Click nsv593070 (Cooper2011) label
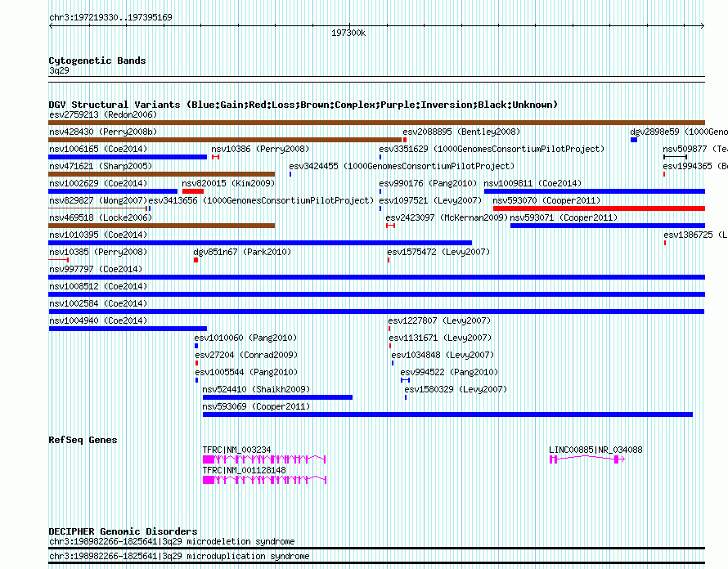 (546, 200)
